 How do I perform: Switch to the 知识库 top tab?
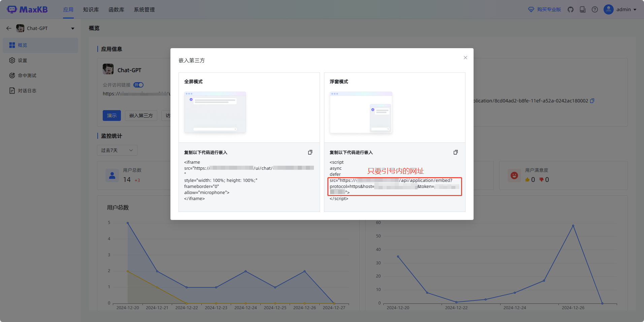pyautogui.click(x=91, y=9)
